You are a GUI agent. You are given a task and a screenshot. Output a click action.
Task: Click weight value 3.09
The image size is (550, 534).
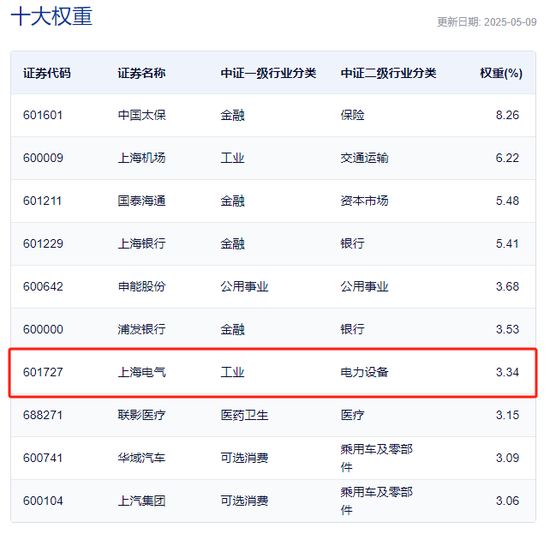[x=507, y=458]
